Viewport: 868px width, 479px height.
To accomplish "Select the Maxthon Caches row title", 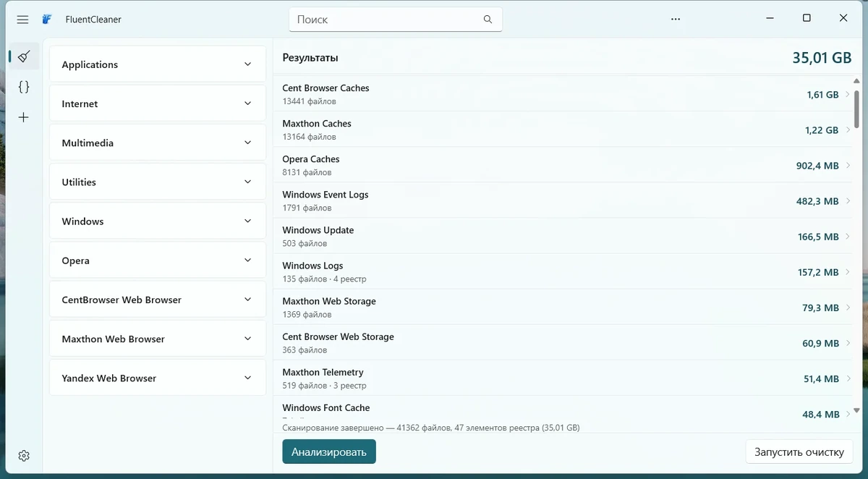I will 317,124.
